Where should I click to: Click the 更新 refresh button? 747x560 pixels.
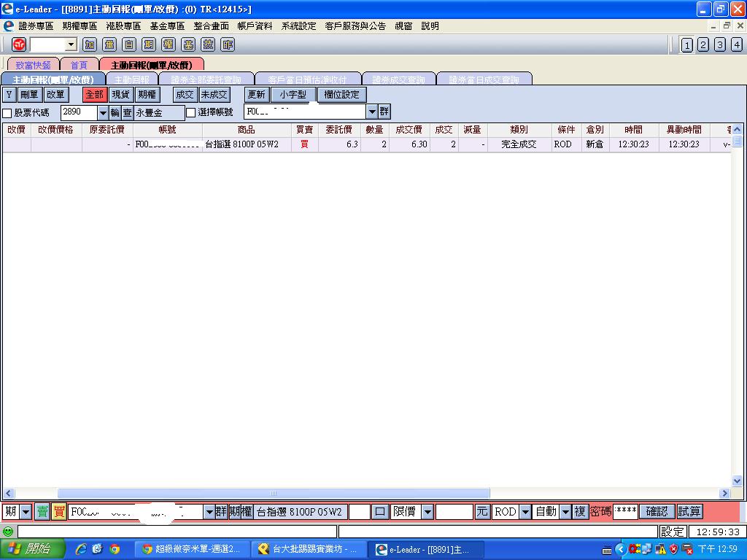click(x=256, y=95)
